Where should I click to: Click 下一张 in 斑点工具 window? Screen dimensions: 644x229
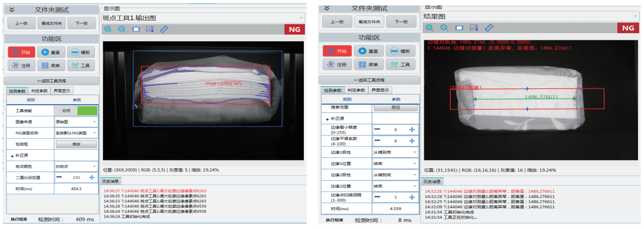[82, 23]
